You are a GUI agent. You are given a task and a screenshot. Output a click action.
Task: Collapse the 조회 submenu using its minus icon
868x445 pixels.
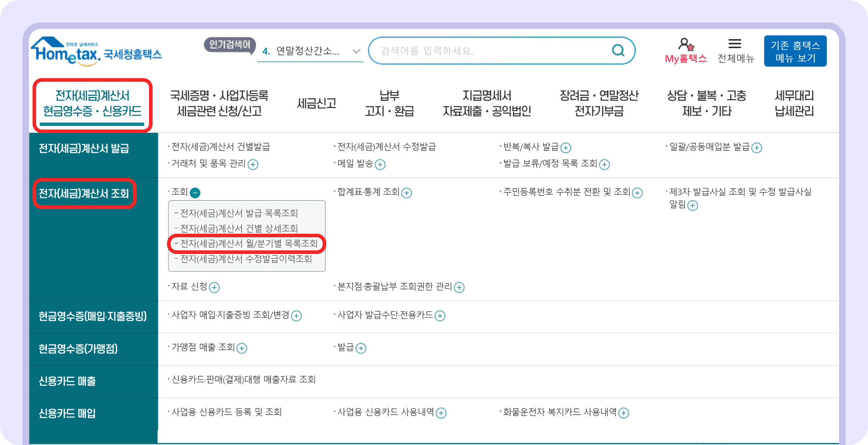[195, 192]
